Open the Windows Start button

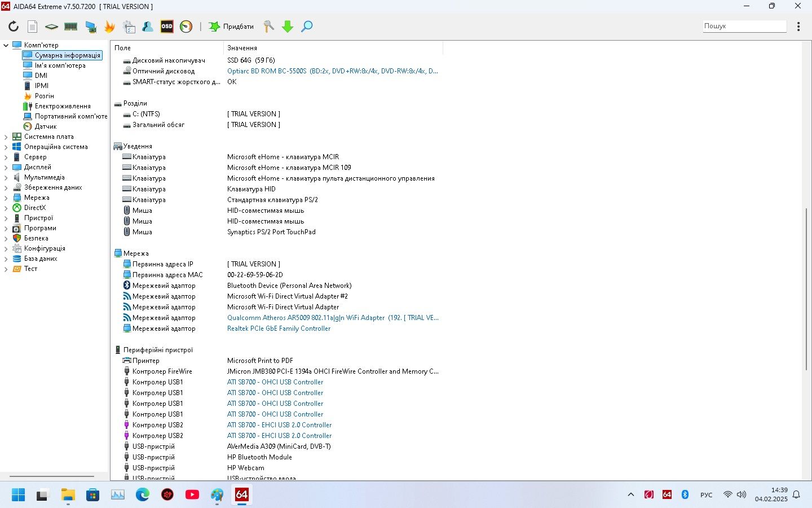18,495
